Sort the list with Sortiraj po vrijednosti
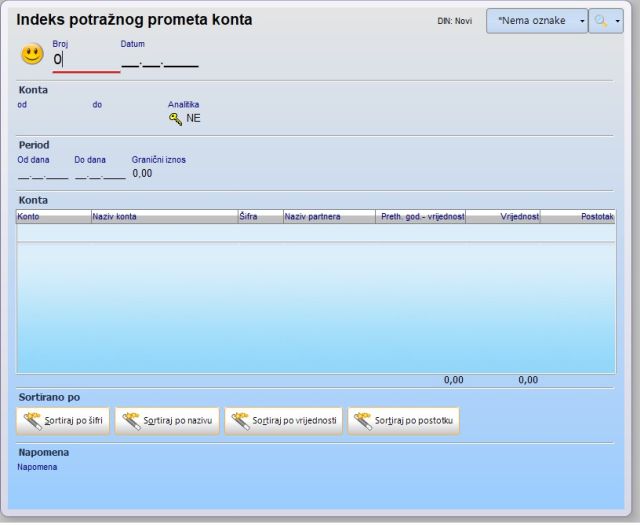 click(x=283, y=421)
